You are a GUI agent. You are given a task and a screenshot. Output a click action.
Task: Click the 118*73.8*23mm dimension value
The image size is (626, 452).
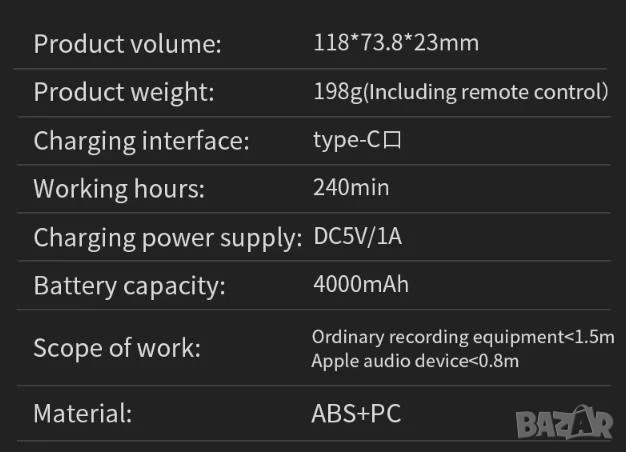click(x=396, y=42)
